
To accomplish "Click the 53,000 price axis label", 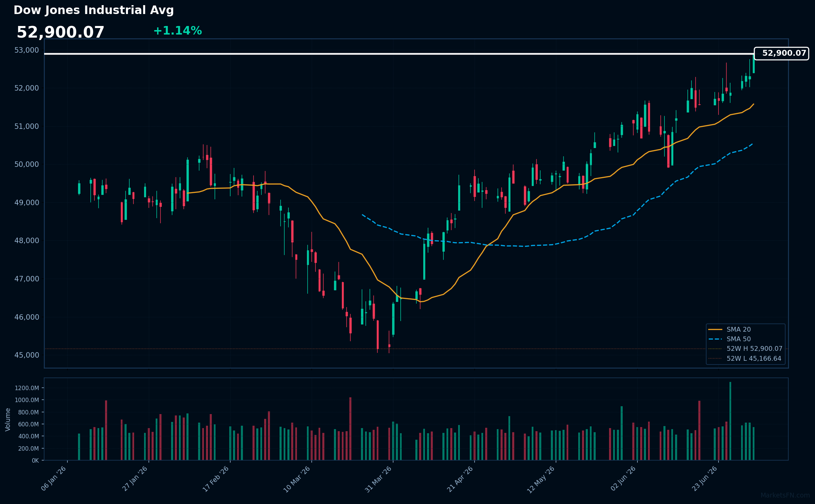I will pyautogui.click(x=27, y=50).
